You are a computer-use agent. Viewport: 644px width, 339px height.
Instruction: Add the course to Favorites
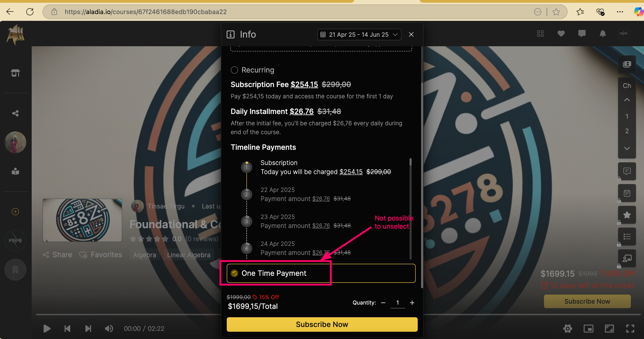[x=100, y=255]
